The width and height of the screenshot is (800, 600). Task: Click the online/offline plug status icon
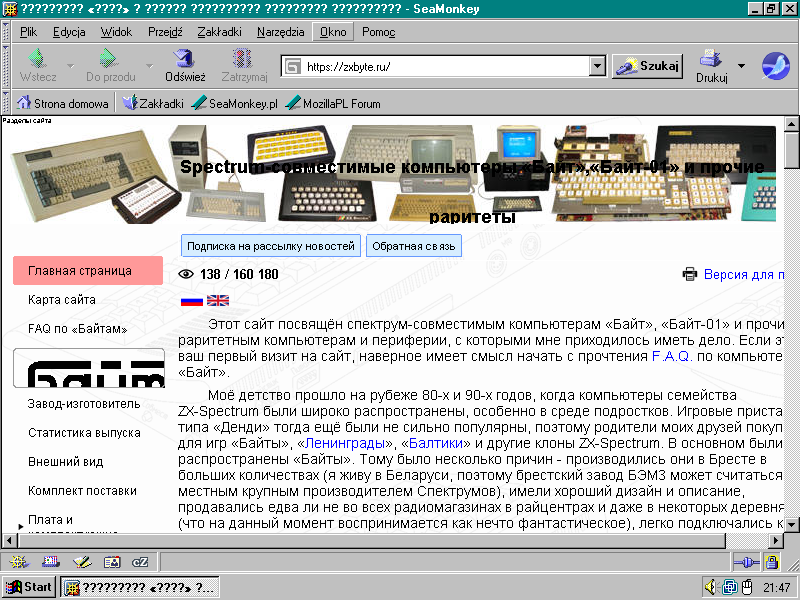point(746,563)
